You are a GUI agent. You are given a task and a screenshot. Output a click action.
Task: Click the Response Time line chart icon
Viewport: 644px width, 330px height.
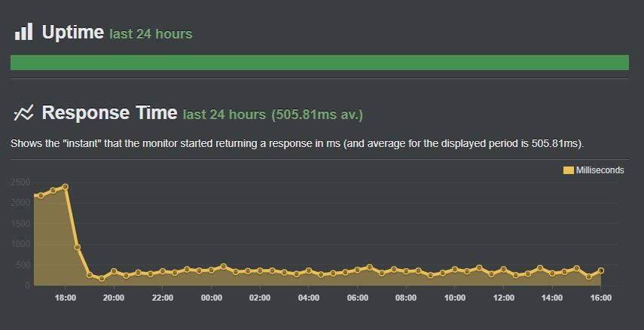23,112
